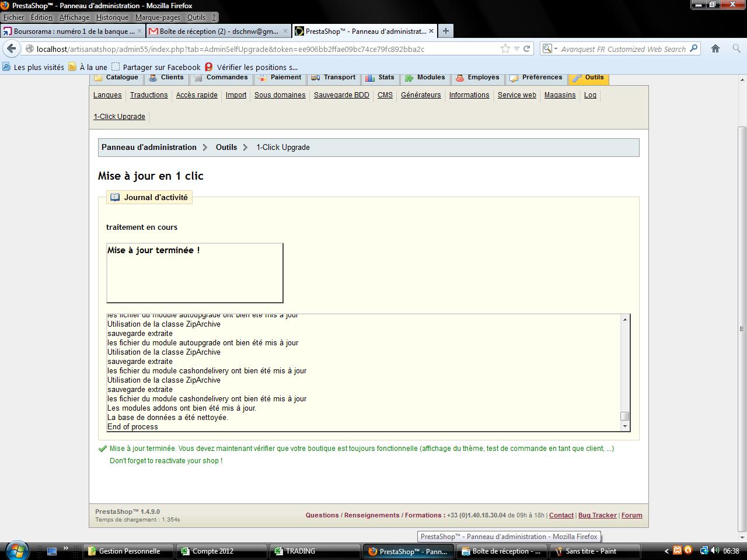Expand the quick launch overflow chevron
Viewport: 747px width, 560px height.
point(66,548)
